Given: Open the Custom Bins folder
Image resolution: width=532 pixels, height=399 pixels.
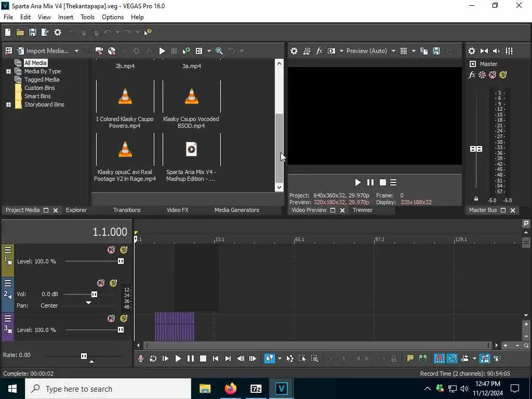Looking at the screenshot, I should pos(39,88).
